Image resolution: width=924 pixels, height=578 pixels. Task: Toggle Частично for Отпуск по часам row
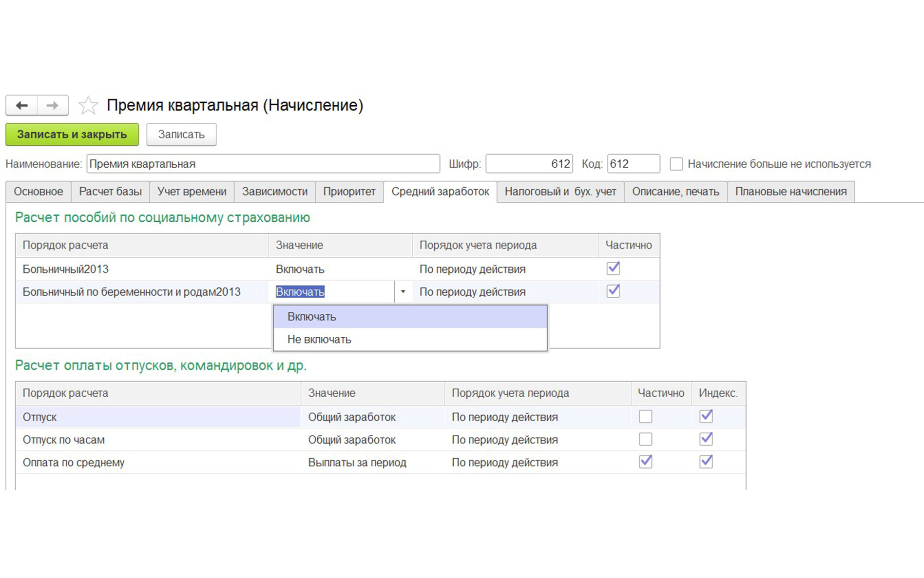coord(645,440)
